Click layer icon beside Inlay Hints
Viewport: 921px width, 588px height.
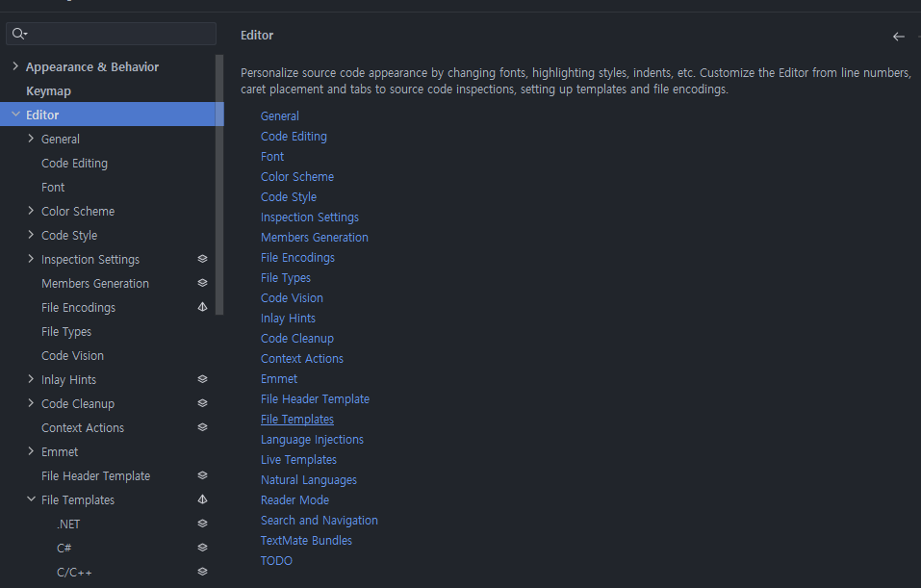203,379
